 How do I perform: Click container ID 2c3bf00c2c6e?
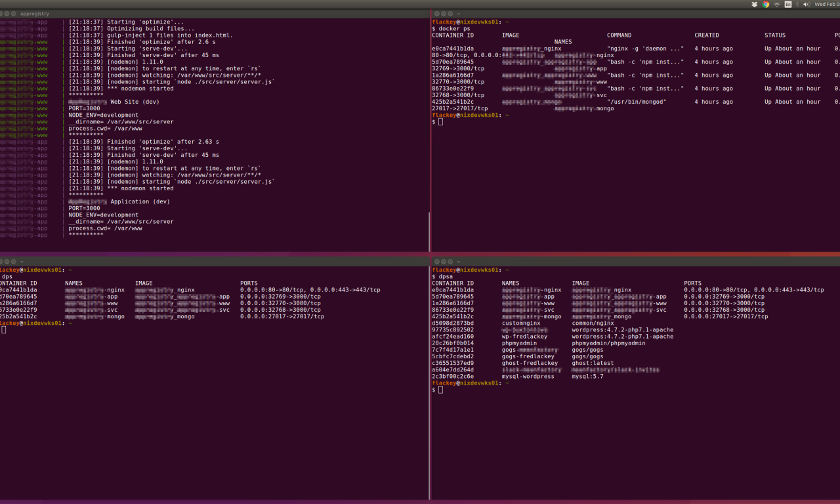coord(453,377)
